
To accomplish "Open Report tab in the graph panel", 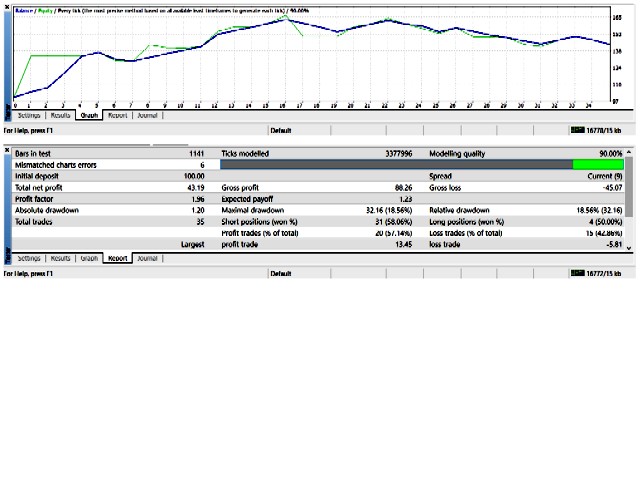I will click(x=117, y=116).
